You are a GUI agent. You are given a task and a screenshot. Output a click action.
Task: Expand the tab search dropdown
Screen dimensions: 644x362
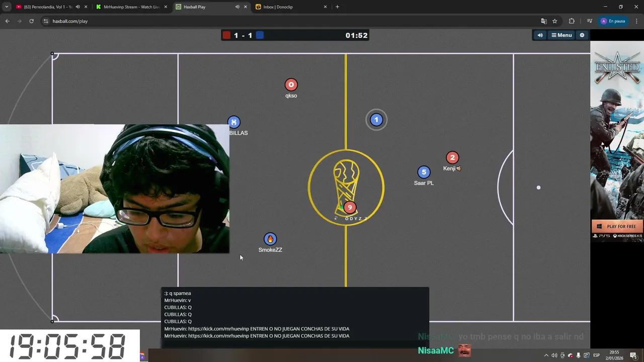pyautogui.click(x=7, y=7)
